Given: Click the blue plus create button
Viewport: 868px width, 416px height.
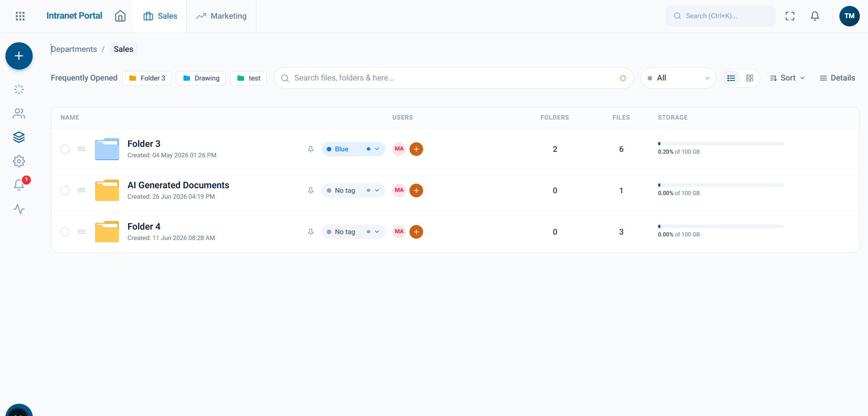Looking at the screenshot, I should coord(19,56).
